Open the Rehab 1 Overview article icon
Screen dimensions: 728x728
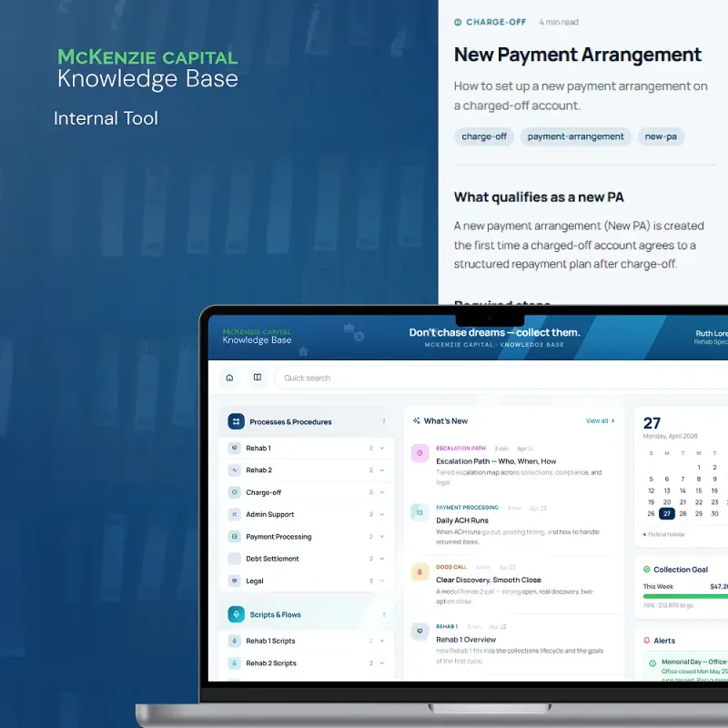click(420, 632)
